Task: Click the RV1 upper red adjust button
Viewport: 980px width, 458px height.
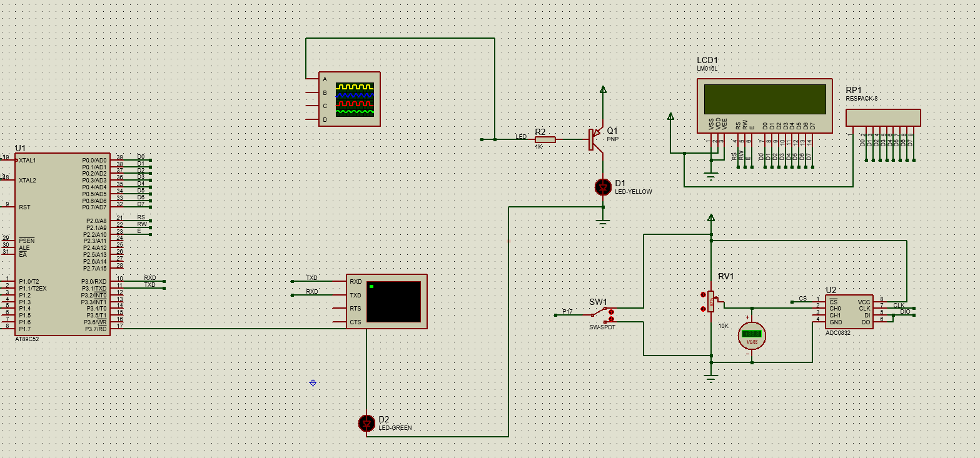Action: click(x=704, y=294)
